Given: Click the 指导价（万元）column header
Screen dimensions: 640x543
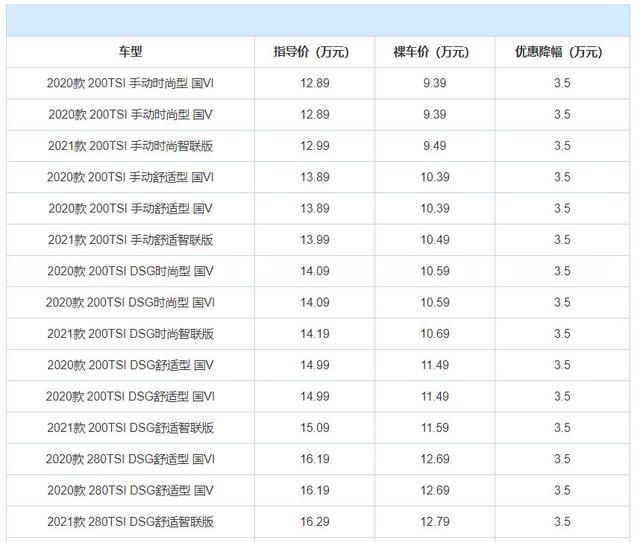Looking at the screenshot, I should (311, 52).
